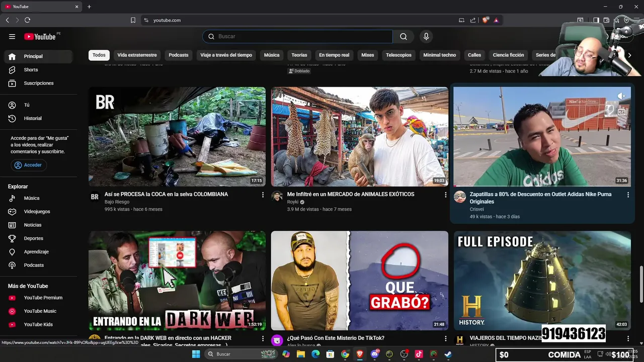Image resolution: width=644 pixels, height=362 pixels.
Task: Open Brave Shields lion icon
Action: click(485, 20)
